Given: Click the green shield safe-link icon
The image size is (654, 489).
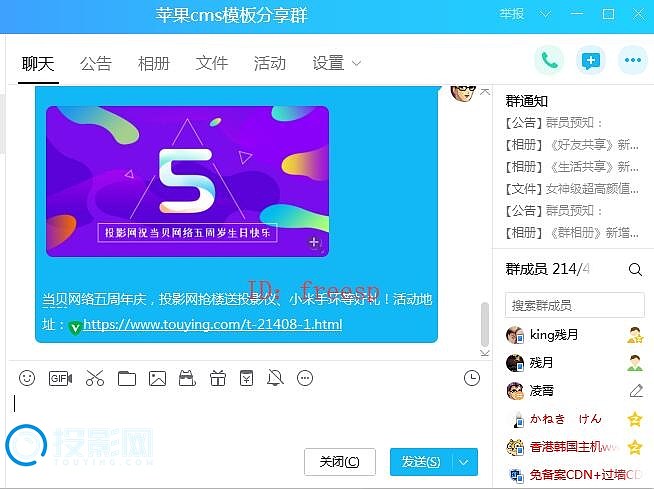Looking at the screenshot, I should pos(75,327).
